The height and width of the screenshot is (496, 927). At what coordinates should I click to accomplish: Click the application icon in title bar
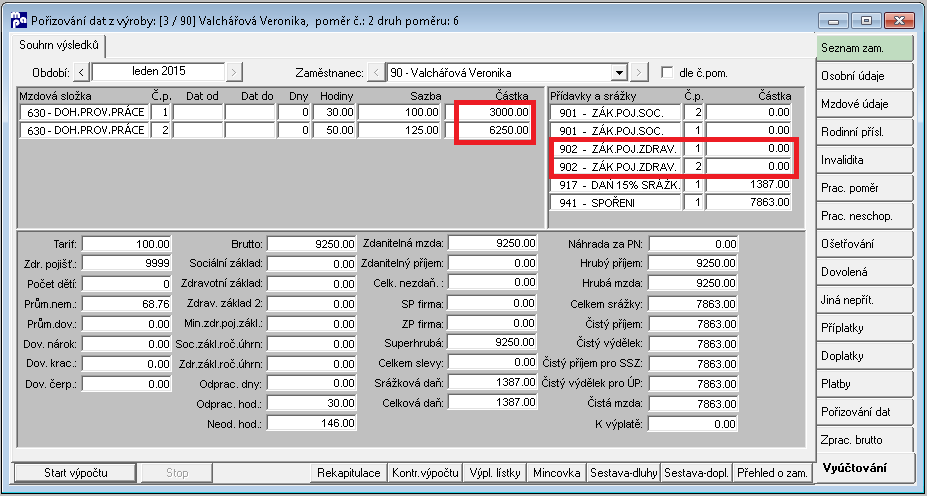coord(19,21)
